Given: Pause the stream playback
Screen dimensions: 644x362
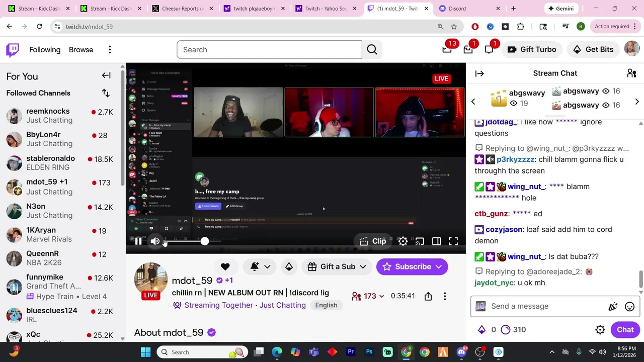Looking at the screenshot, I should coord(138,241).
